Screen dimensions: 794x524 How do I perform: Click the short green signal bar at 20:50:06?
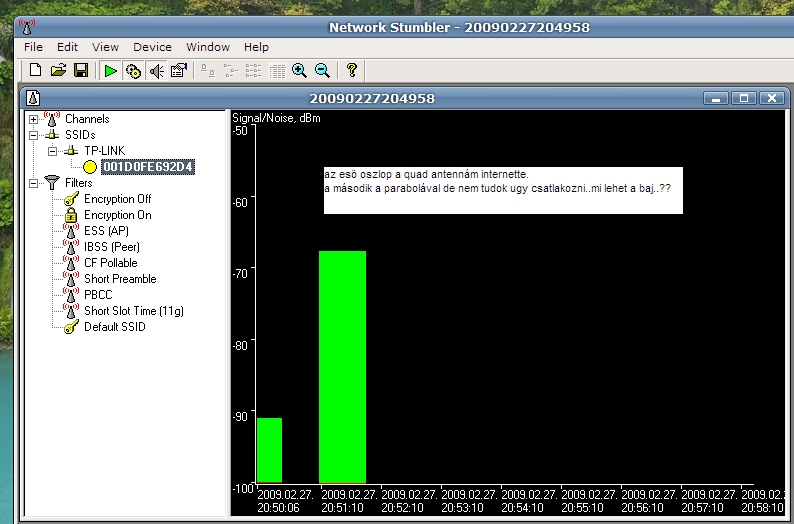(x=269, y=450)
